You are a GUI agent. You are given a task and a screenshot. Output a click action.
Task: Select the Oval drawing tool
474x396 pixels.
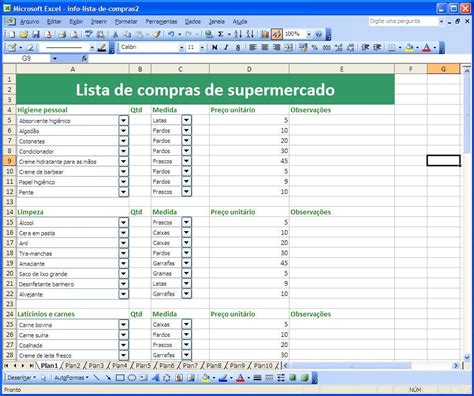132,378
